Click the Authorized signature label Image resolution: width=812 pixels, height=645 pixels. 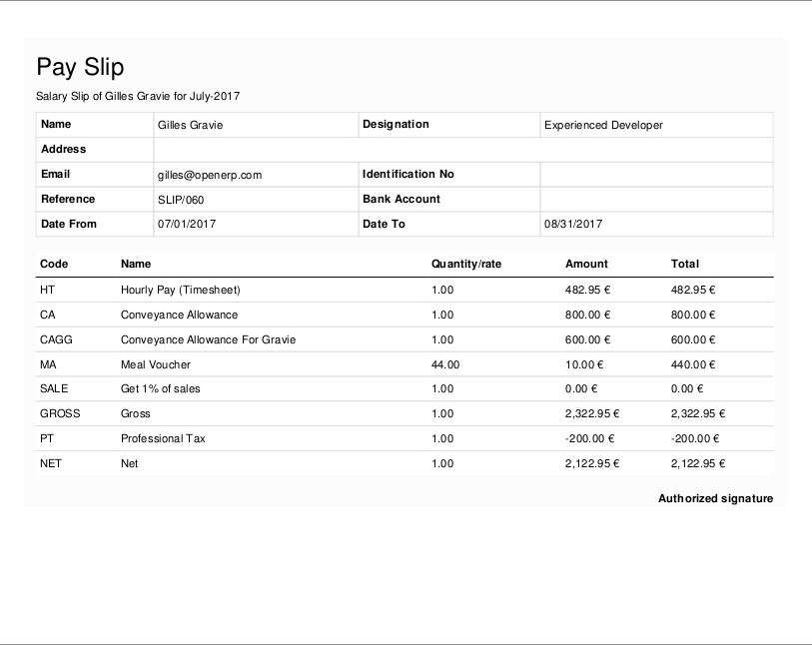click(x=715, y=498)
